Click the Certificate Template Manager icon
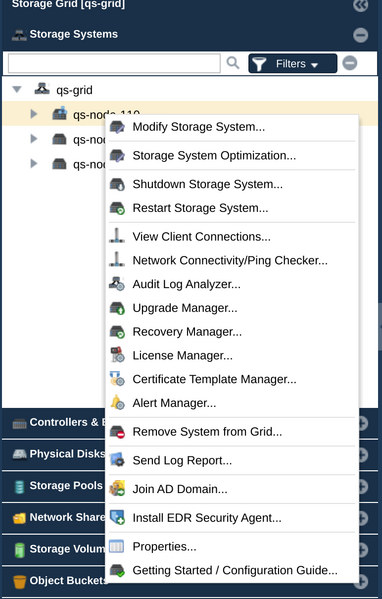The width and height of the screenshot is (382, 599). (x=117, y=379)
